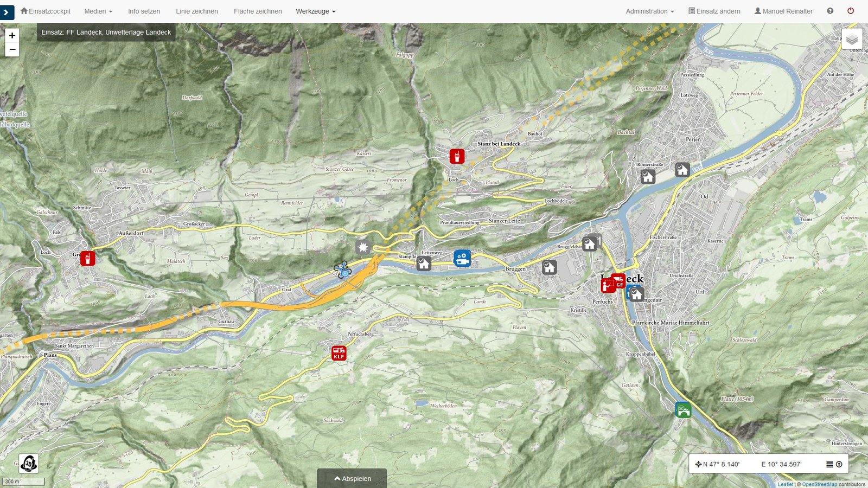Click the 300 m map scale bar
The width and height of the screenshot is (868, 488).
coord(23,481)
